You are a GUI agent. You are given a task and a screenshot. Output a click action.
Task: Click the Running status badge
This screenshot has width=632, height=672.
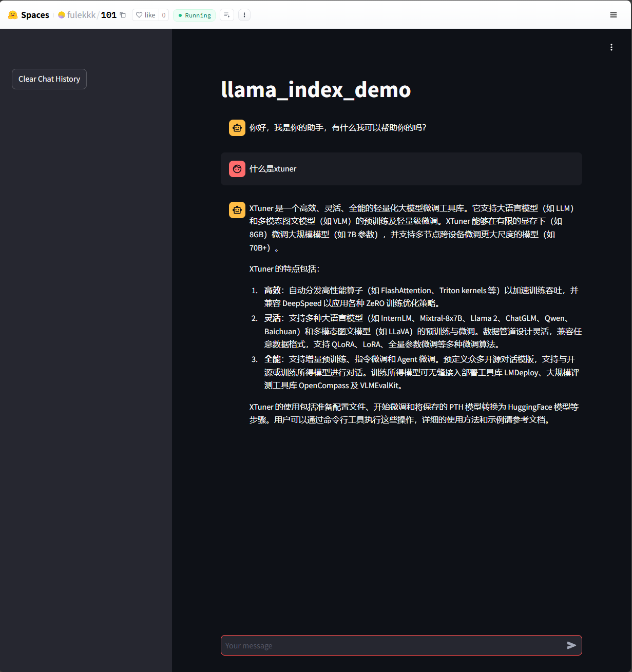[x=194, y=15]
